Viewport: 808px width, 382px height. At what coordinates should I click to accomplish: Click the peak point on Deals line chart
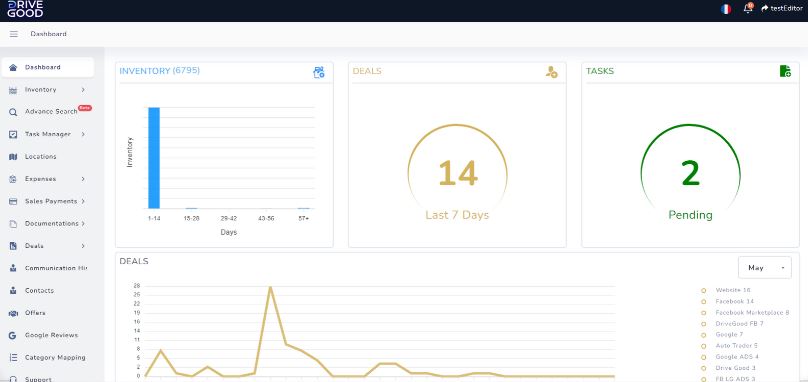[x=271, y=287]
